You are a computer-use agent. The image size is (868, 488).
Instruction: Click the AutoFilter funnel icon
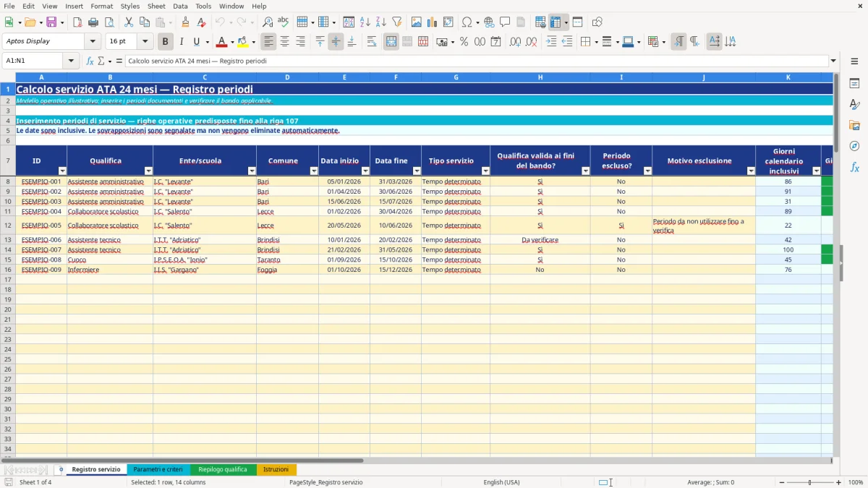pos(397,22)
